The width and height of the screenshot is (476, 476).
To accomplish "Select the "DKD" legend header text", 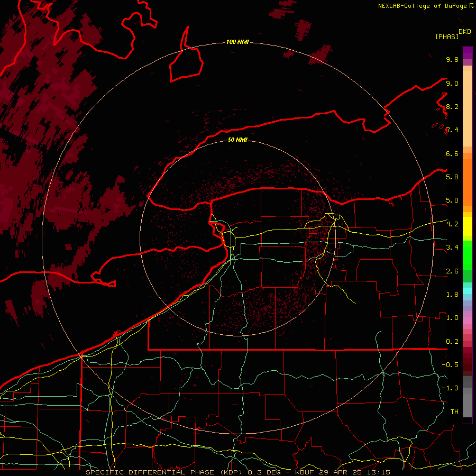I will pos(465,32).
